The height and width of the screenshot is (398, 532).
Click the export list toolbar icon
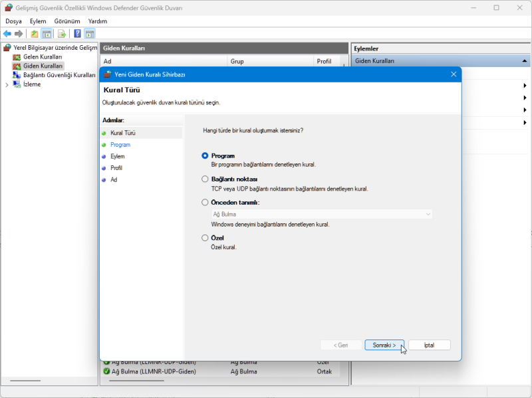[62, 34]
